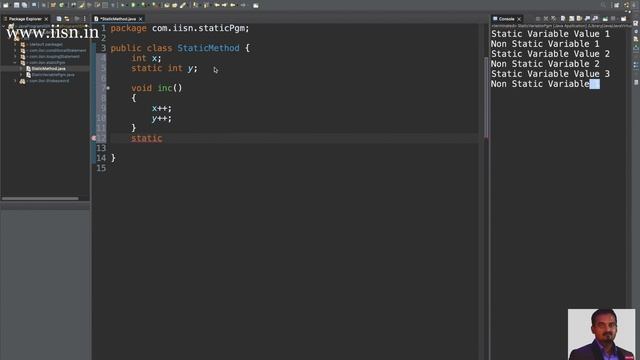
Task: Click the error marker on line 12
Action: click(x=94, y=138)
